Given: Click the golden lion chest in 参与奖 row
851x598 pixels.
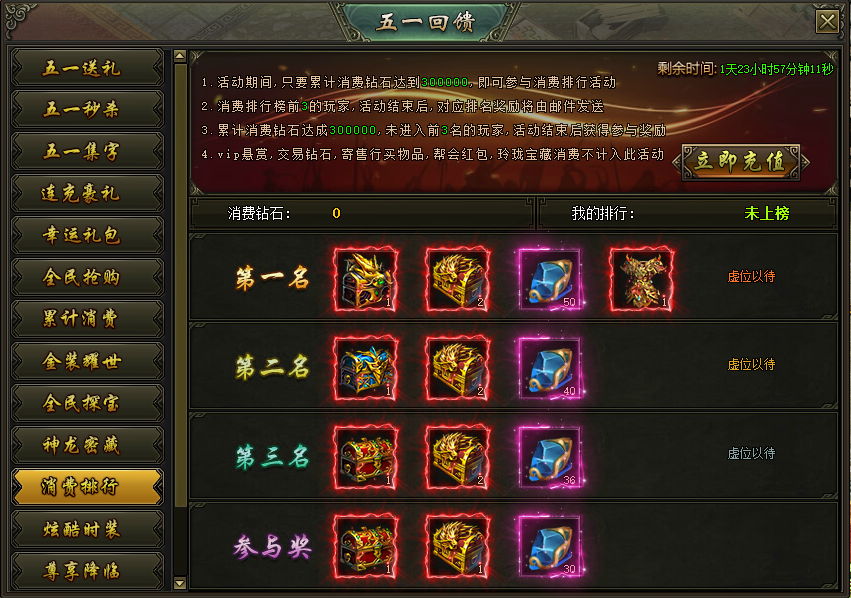Looking at the screenshot, I should click(458, 546).
